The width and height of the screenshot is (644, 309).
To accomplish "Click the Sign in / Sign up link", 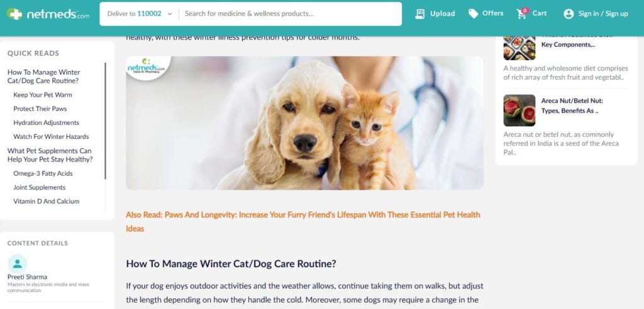I will click(x=603, y=14).
